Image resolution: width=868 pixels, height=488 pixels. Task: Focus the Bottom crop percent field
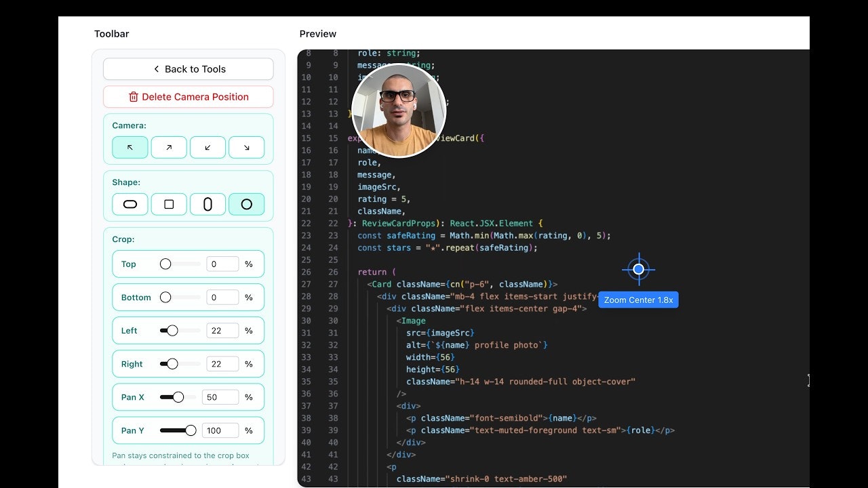[222, 298]
